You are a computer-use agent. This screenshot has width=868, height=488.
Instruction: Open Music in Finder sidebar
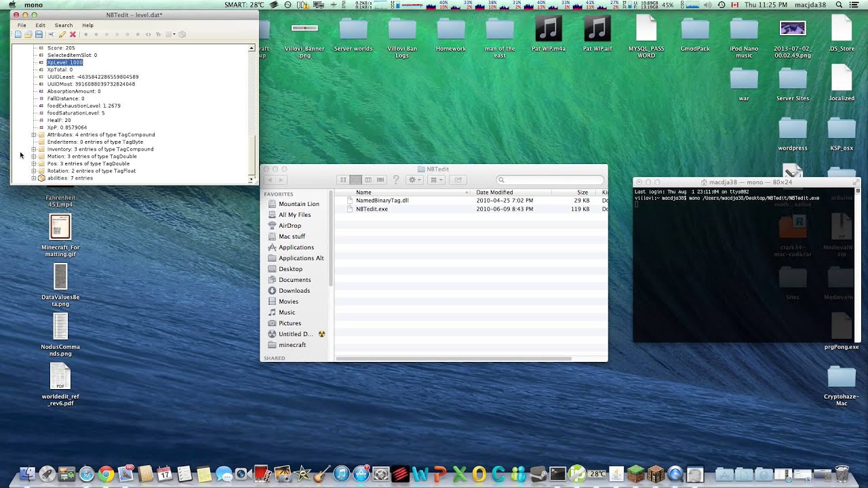click(x=287, y=312)
